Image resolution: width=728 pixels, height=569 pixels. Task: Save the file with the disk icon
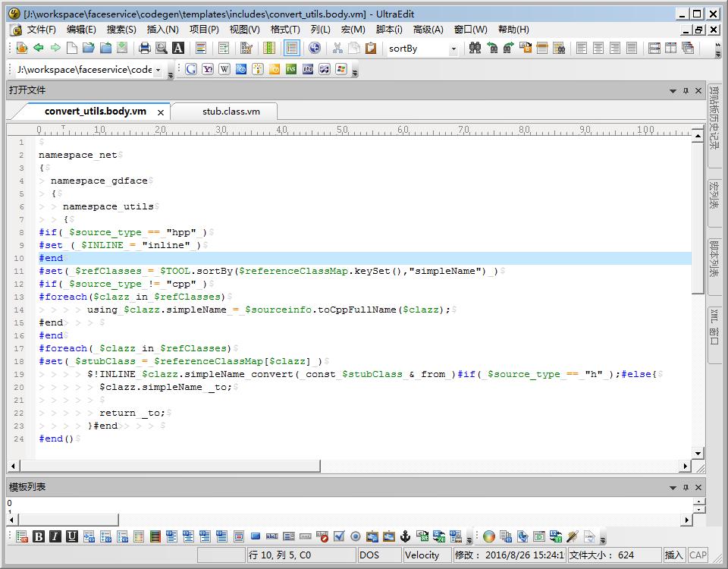(x=122, y=48)
